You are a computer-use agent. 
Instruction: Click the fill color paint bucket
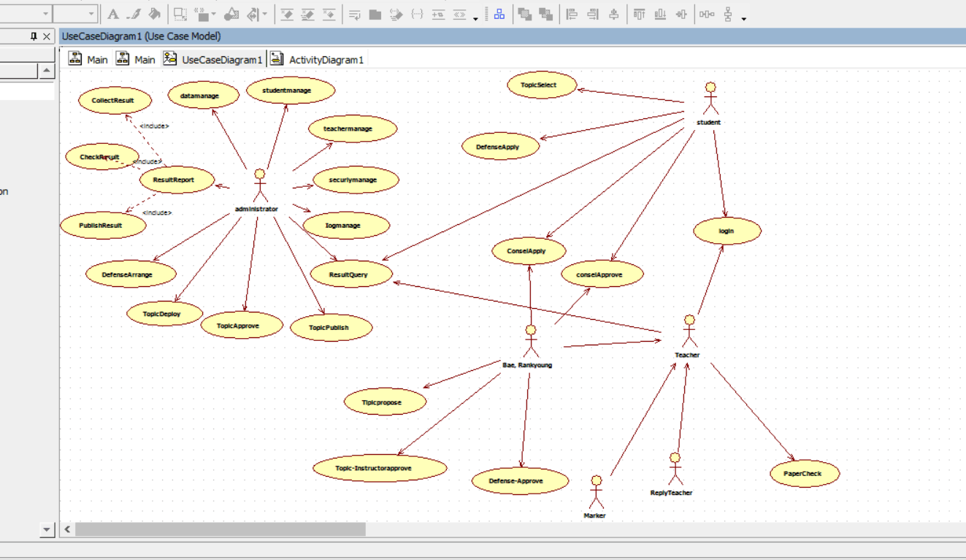[155, 14]
